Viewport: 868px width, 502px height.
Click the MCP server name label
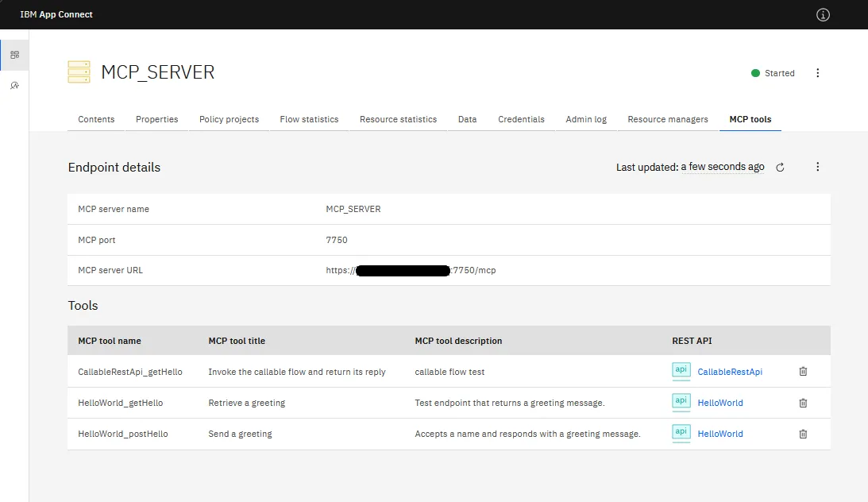tap(114, 209)
